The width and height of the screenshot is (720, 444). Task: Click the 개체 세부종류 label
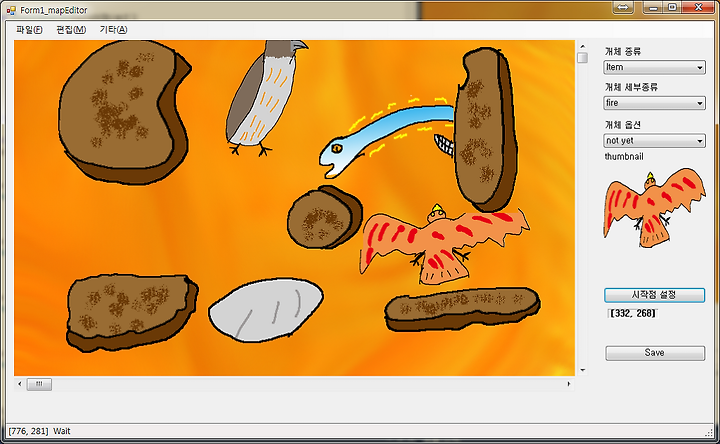click(x=631, y=87)
